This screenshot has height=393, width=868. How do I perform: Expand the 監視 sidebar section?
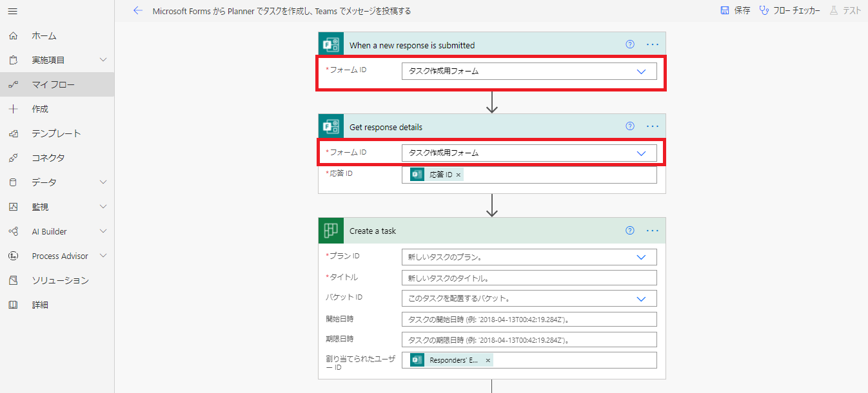point(103,207)
